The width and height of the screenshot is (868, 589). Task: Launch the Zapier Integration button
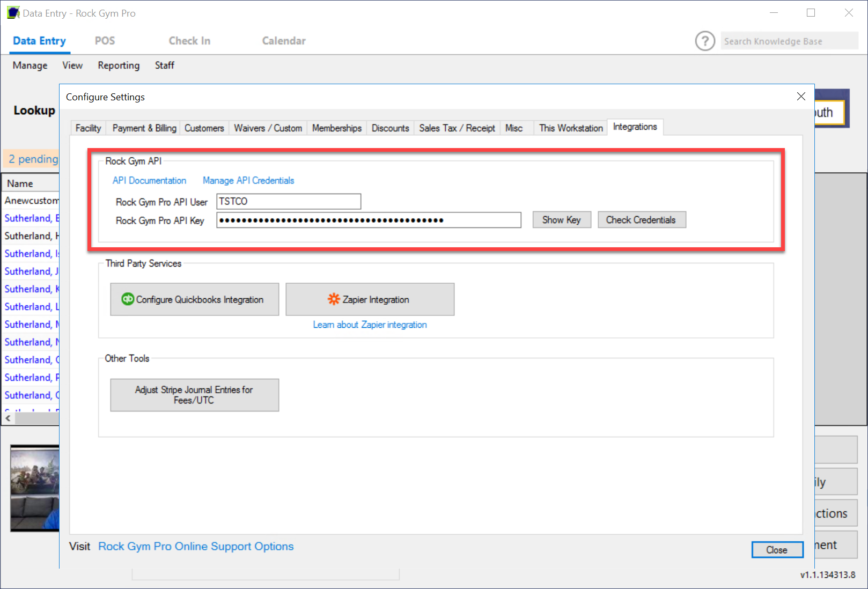pyautogui.click(x=370, y=299)
